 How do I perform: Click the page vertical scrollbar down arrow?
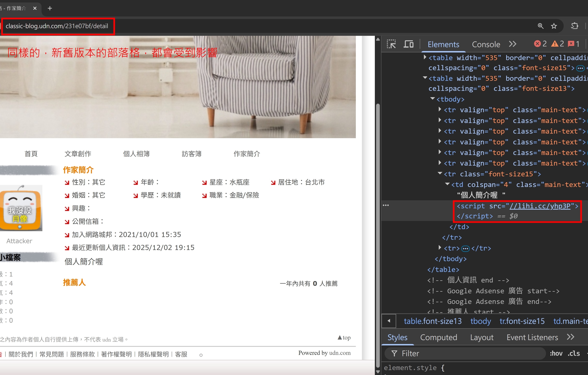tap(378, 372)
